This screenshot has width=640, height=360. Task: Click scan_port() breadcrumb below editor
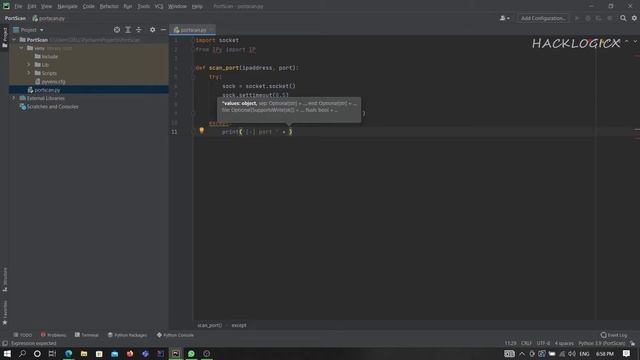pyautogui.click(x=209, y=325)
